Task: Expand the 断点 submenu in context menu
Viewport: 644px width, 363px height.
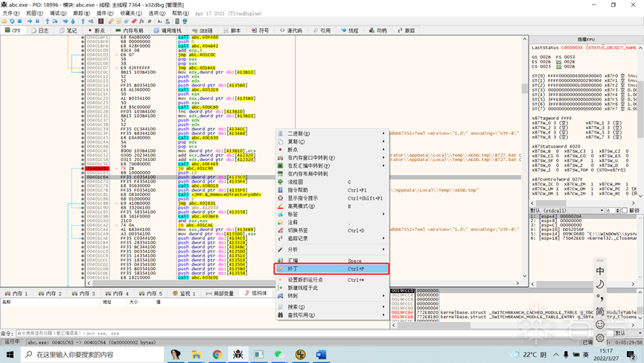Action: pos(332,150)
